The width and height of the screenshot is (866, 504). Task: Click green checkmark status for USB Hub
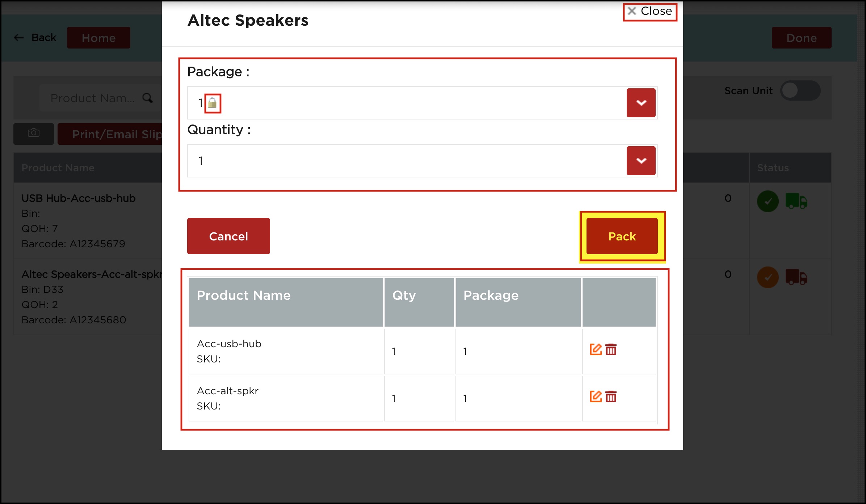[x=768, y=201]
